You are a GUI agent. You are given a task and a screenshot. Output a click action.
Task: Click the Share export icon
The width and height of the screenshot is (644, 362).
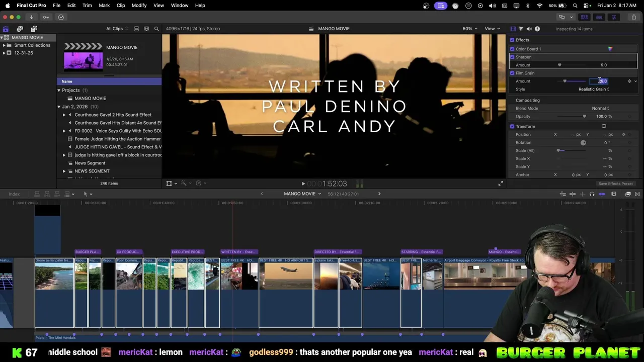click(x=633, y=17)
